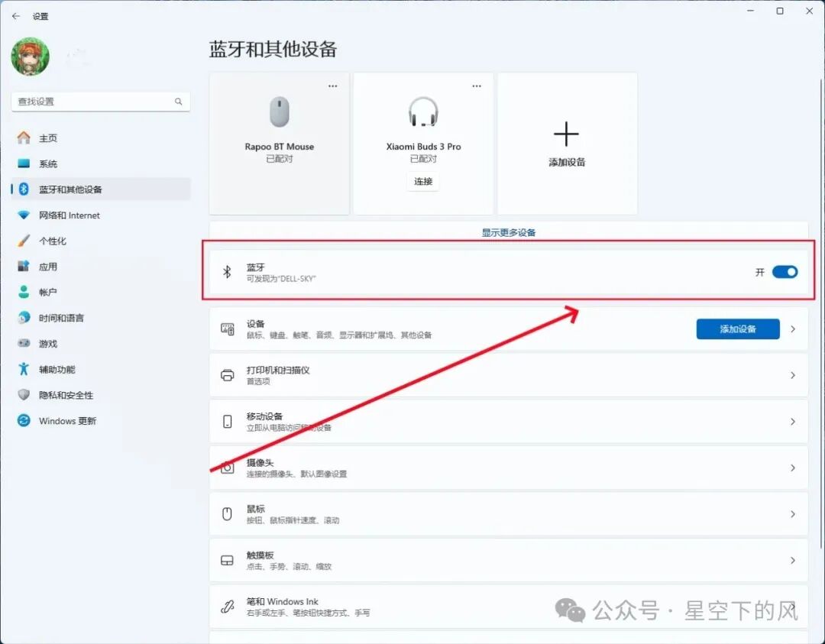Open the 游戏 gamepad icon in the sidebar

(24, 343)
